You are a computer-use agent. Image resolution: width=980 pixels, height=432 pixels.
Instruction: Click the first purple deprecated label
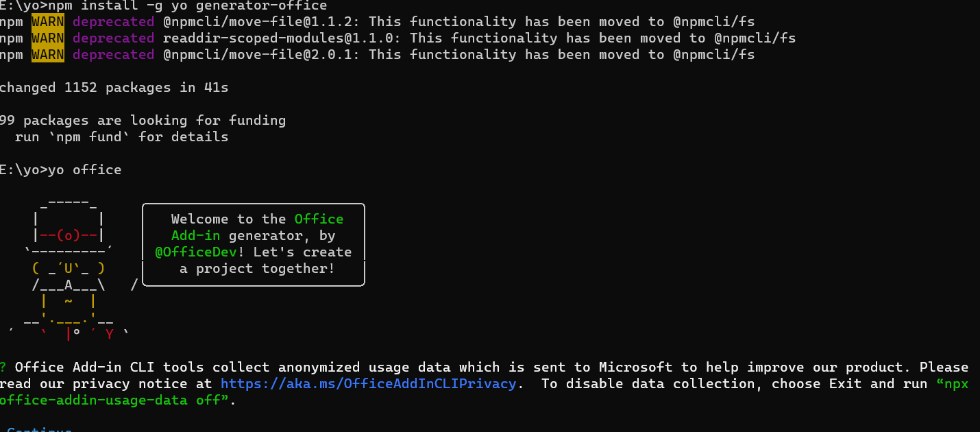tap(113, 22)
